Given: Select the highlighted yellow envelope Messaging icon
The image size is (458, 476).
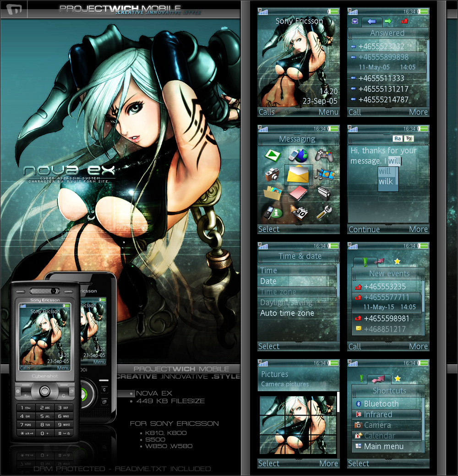Looking at the screenshot, I should pos(298,174).
